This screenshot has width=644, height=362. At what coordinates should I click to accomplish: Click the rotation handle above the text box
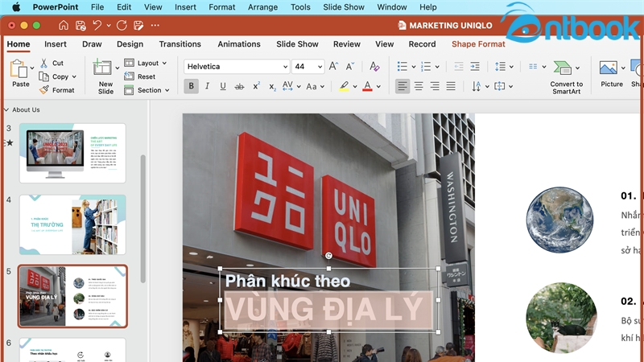click(328, 256)
